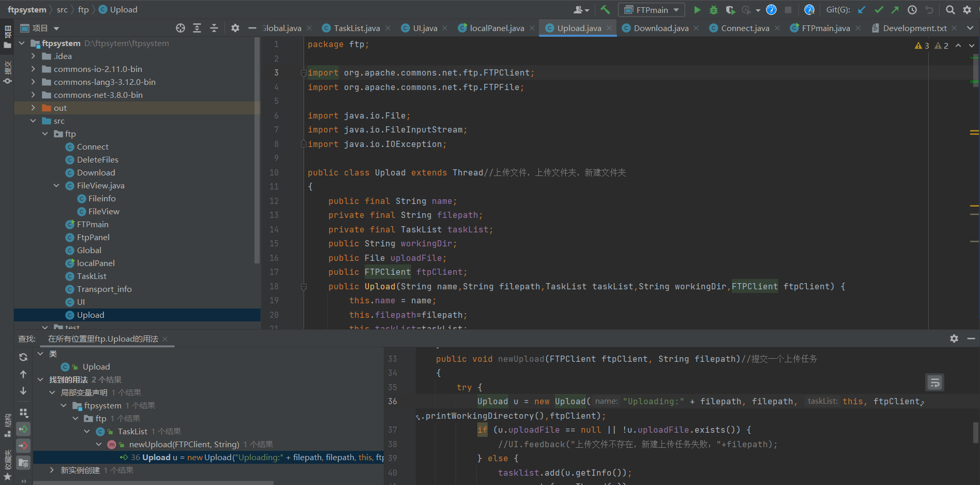The height and width of the screenshot is (485, 980).
Task: Collapse the FileView.java node
Action: pos(56,185)
